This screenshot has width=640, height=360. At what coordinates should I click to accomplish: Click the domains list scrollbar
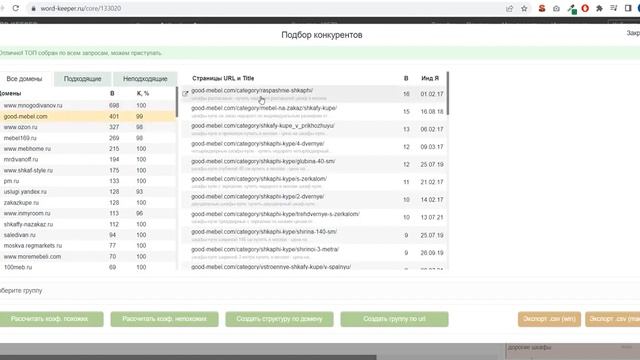tap(177, 102)
